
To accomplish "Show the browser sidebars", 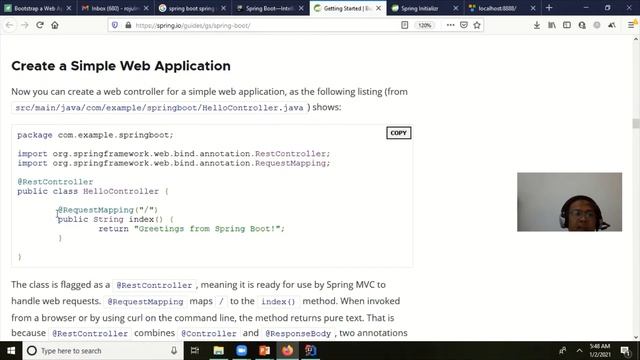I will click(567, 25).
